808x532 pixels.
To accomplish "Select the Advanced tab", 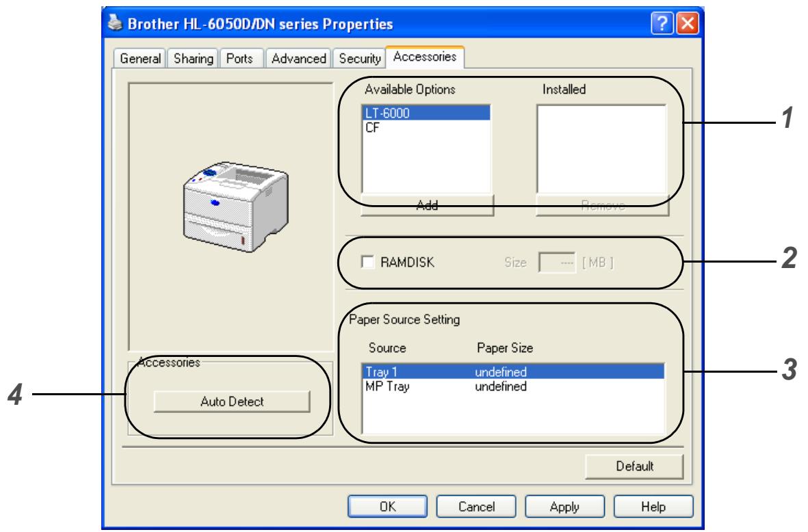I will [299, 59].
